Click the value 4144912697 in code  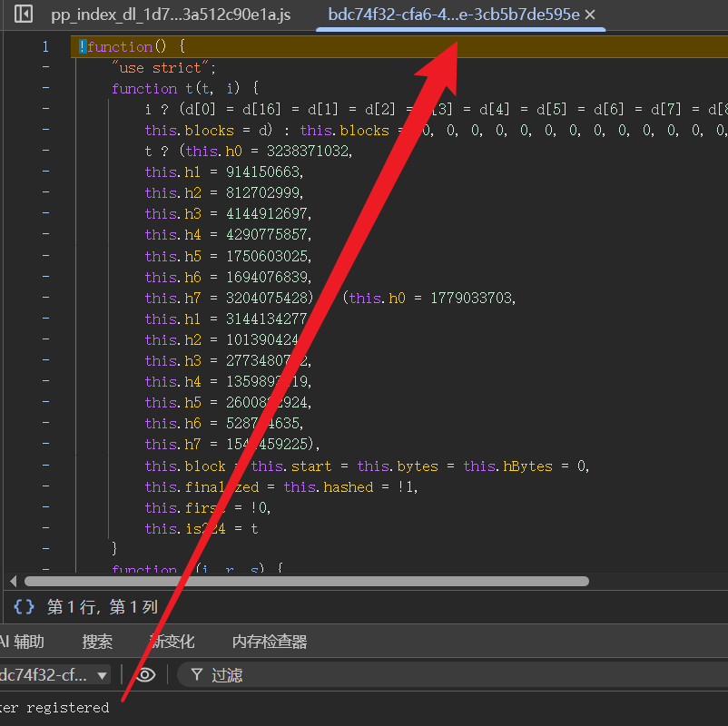[x=267, y=213]
